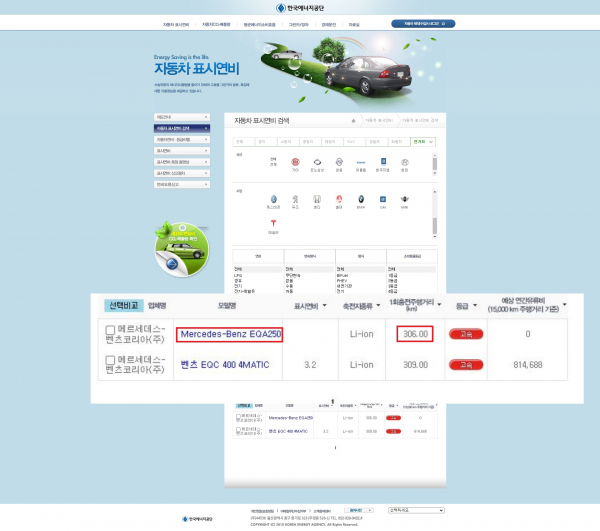Tick the EQA250 checkbox in small table
The image size is (600, 531).
[238, 416]
